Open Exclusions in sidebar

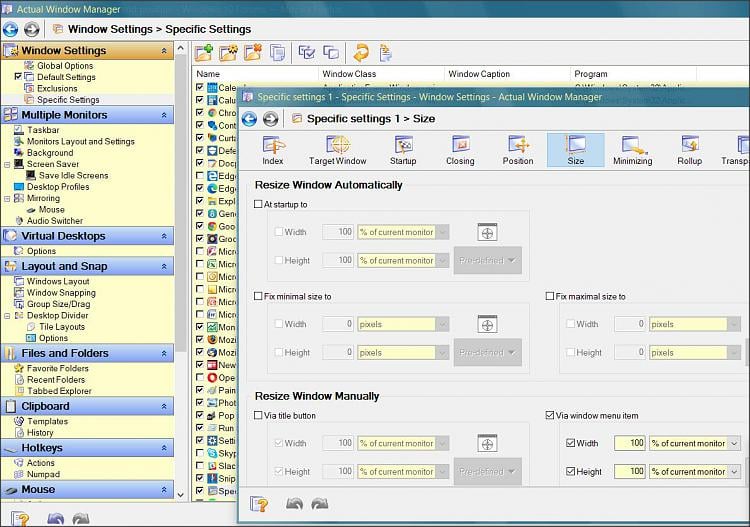57,88
